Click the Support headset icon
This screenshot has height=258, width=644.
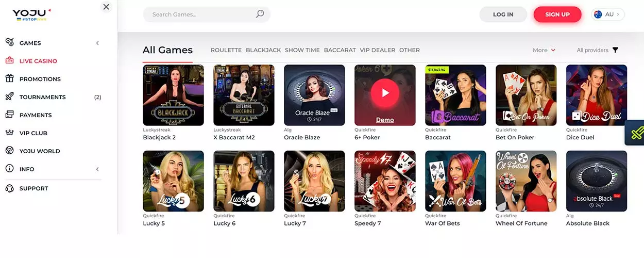9,188
